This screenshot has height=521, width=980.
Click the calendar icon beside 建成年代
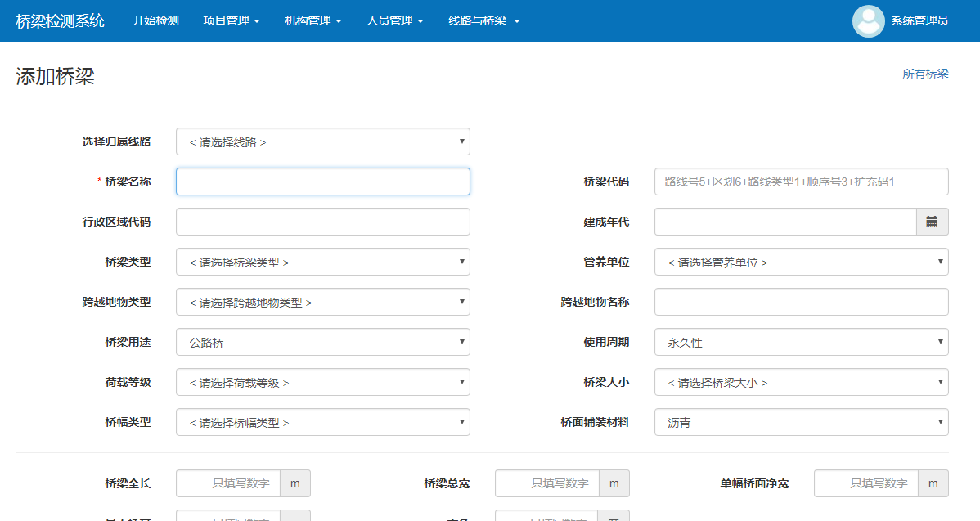(932, 222)
